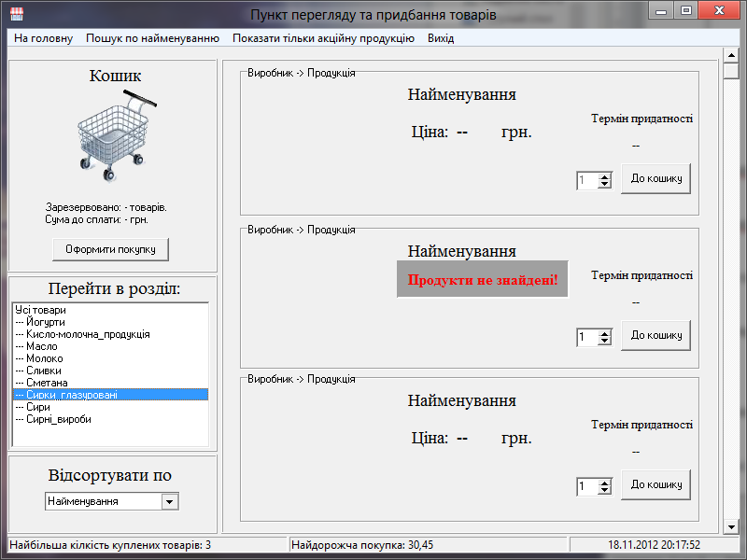
Task: Open the На головну menu
Action: point(43,38)
